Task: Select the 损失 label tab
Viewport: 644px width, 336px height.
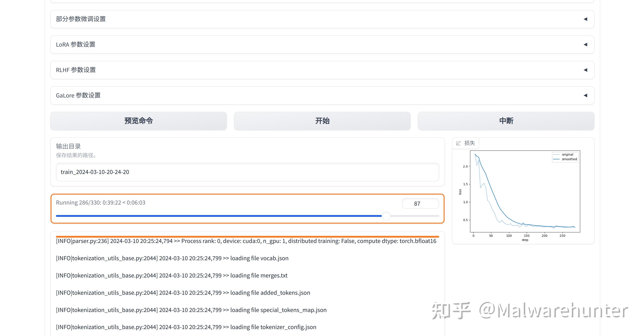Action: [x=469, y=143]
